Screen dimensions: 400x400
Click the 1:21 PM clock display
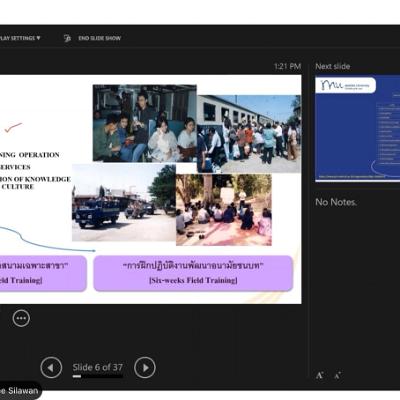click(287, 66)
